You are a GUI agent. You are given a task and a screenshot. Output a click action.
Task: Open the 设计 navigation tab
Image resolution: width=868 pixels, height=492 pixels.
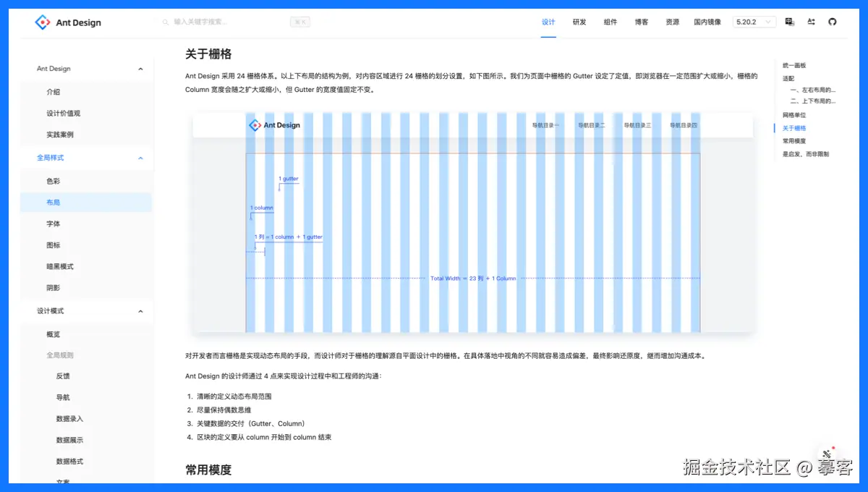point(548,22)
